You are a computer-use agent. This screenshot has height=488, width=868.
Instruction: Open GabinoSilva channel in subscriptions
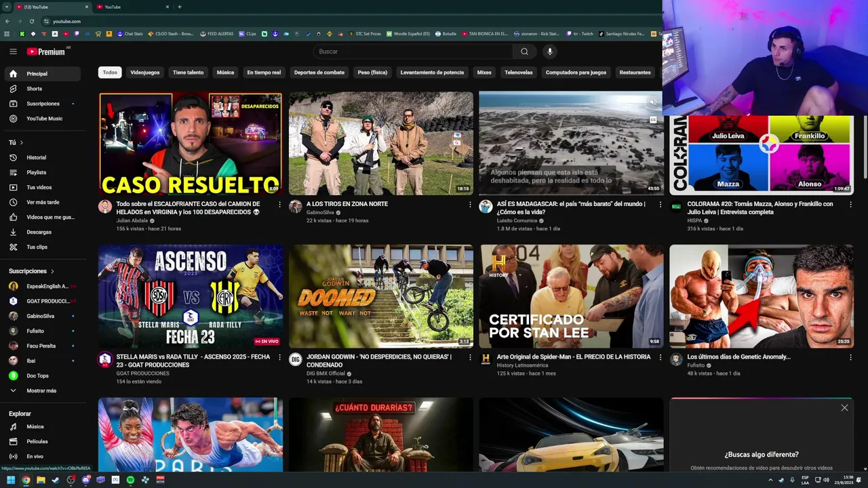coord(43,317)
